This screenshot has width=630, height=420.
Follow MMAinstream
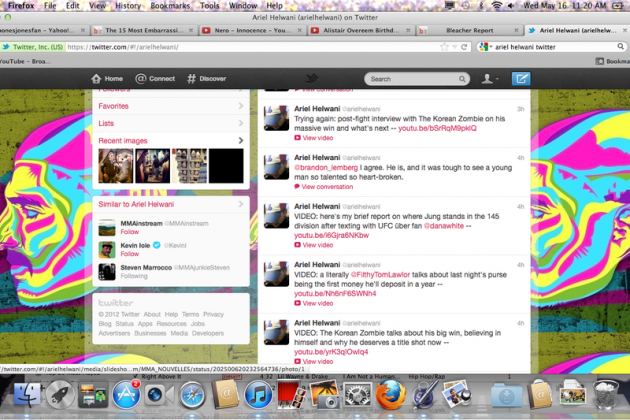point(130,232)
